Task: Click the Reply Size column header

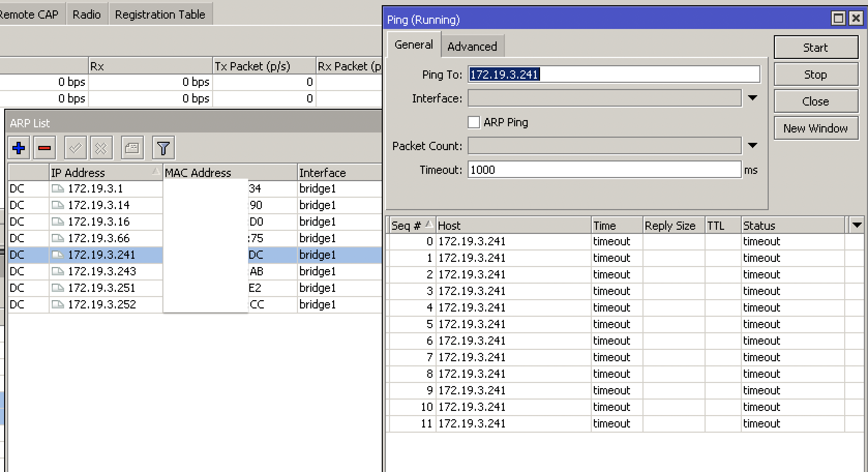Action: coord(674,225)
